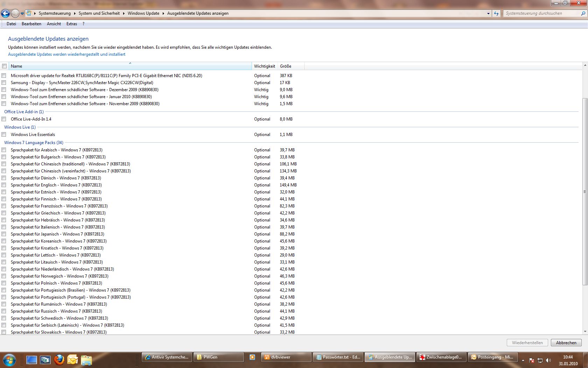This screenshot has width=588, height=368.
Task: Check the Dezember 2009 KB890830 removal tool
Action: pos(4,90)
